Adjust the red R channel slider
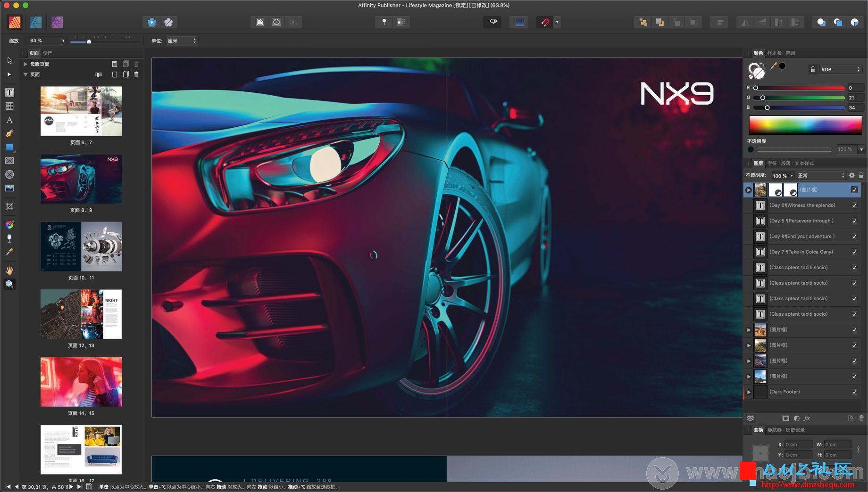This screenshot has height=492, width=868. tap(800, 88)
